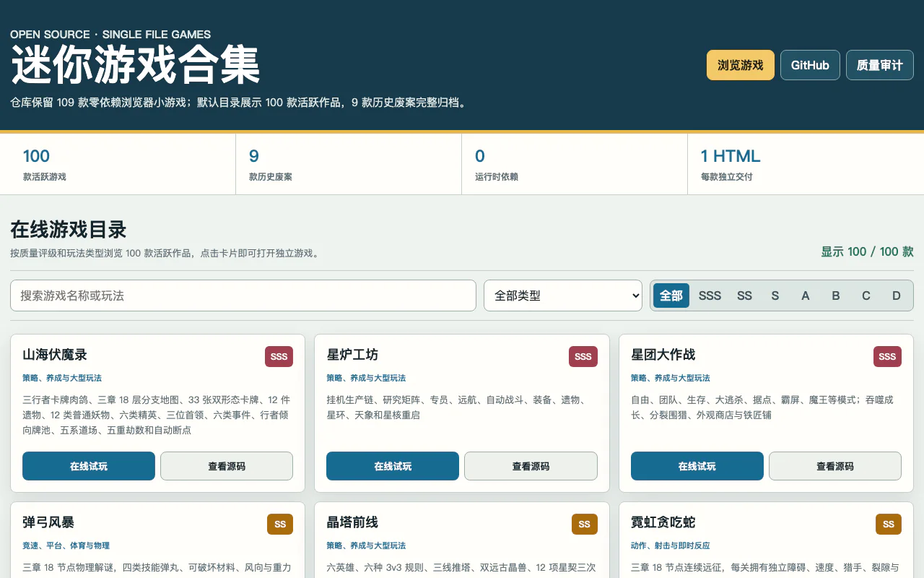Screen dimensions: 924x578
Task: Click the 在线游戏目录 section heading
Action: pyautogui.click(x=69, y=230)
